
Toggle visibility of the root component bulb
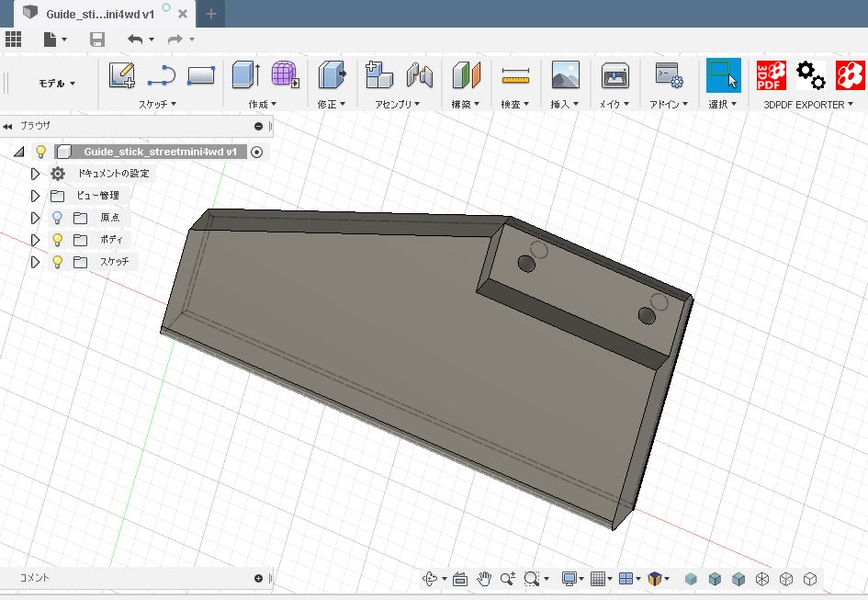40,152
